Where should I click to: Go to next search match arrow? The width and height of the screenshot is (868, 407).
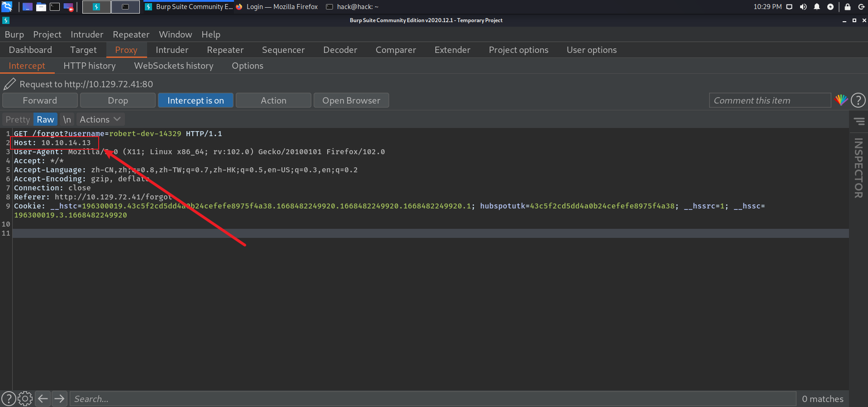click(x=59, y=399)
